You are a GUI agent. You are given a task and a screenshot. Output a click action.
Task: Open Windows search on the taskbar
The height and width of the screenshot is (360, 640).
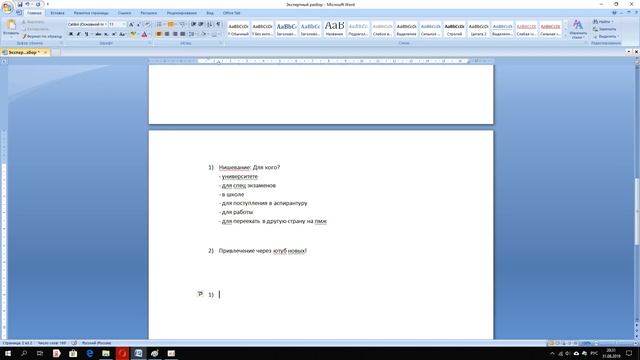coord(24,353)
